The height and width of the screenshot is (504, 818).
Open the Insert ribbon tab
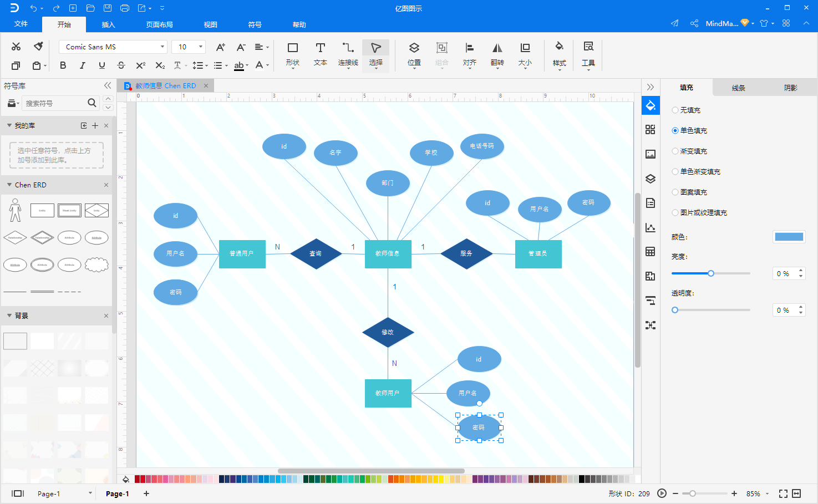click(108, 24)
